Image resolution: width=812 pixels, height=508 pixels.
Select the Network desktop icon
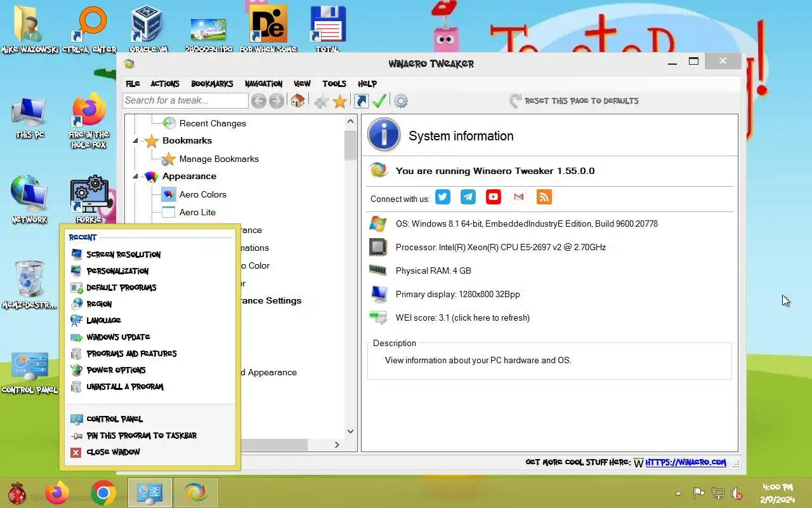pos(29,200)
